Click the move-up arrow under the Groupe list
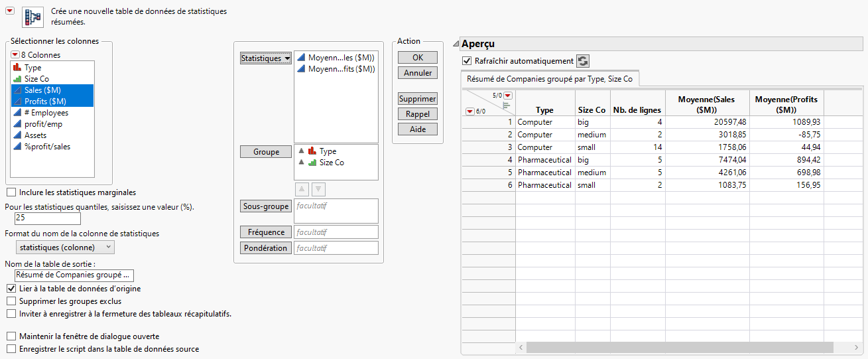Screen dimensions: 868x359 coord(302,189)
